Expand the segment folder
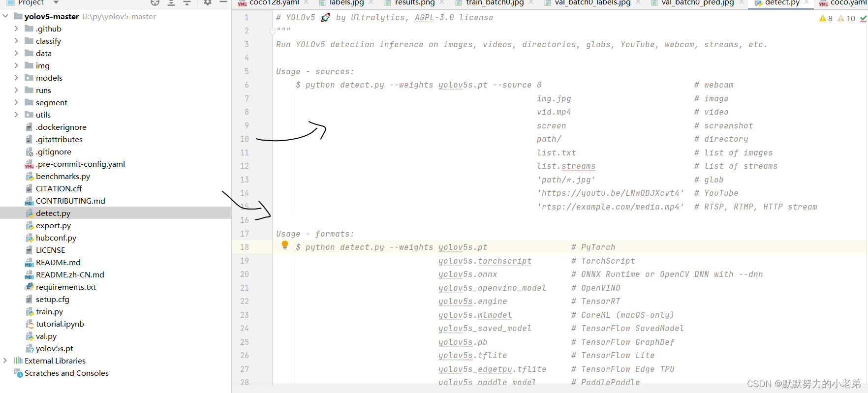868x393 pixels. (16, 102)
